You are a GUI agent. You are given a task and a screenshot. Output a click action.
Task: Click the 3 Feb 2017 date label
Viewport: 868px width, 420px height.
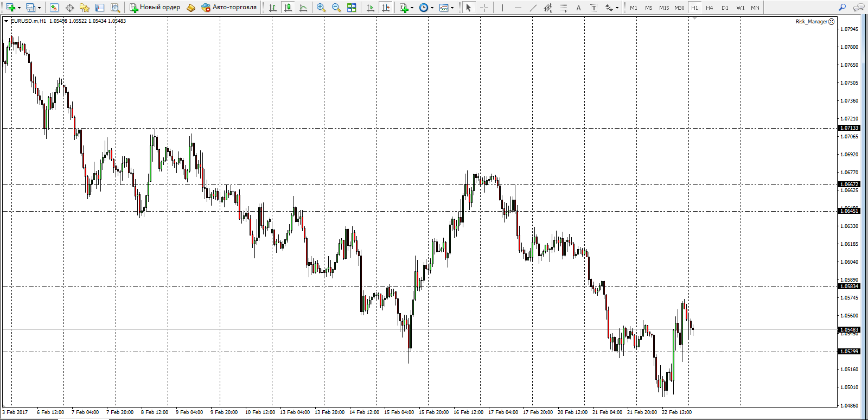(x=15, y=412)
